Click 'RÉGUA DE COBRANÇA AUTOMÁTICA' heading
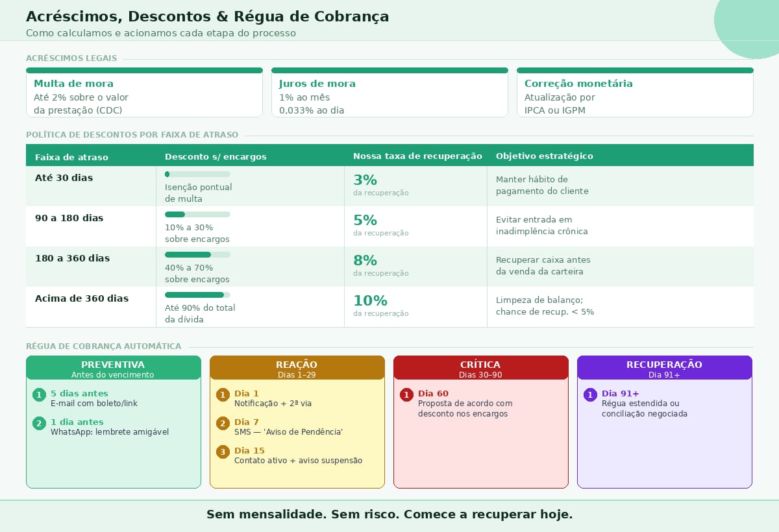 click(103, 346)
